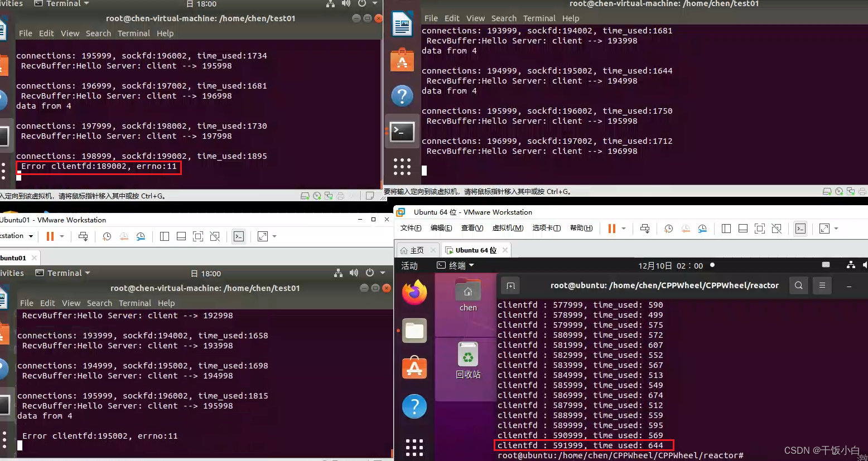The height and width of the screenshot is (461, 868).
Task: Open snapshot manager for Ubuntu01 VM
Action: [x=141, y=236]
